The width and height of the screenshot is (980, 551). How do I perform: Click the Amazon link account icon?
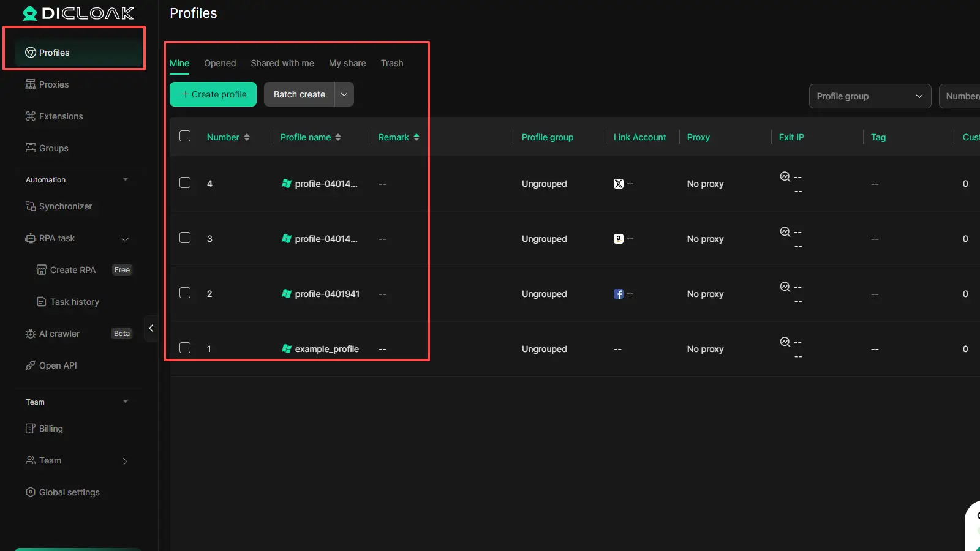[x=618, y=239]
